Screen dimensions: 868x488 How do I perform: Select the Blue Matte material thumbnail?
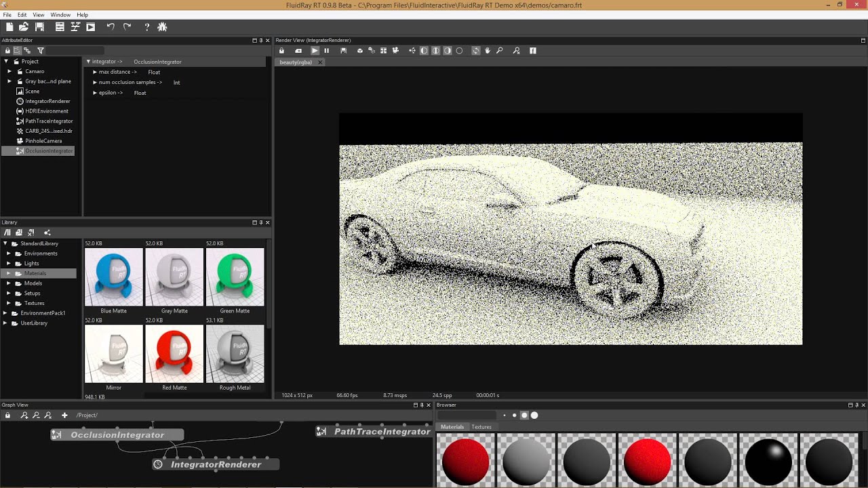point(114,277)
